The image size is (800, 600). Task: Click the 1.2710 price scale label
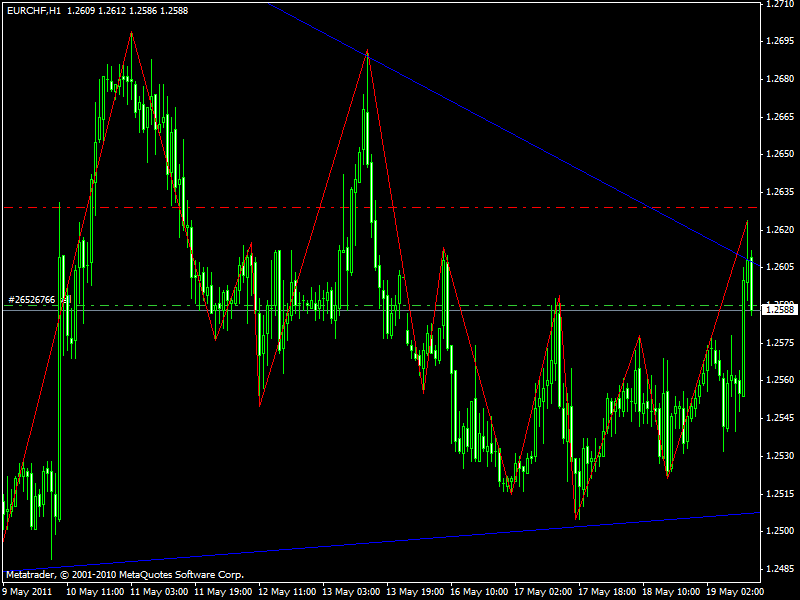tap(779, 5)
